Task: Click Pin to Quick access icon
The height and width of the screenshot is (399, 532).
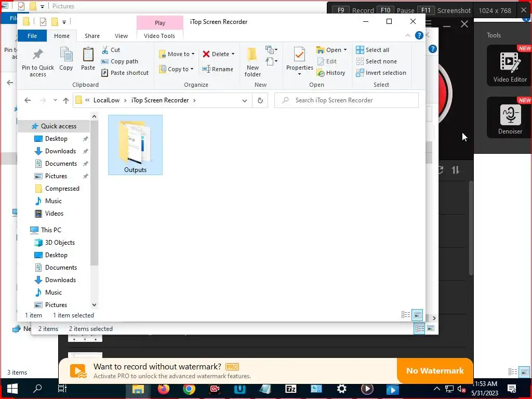Action: coord(37,62)
